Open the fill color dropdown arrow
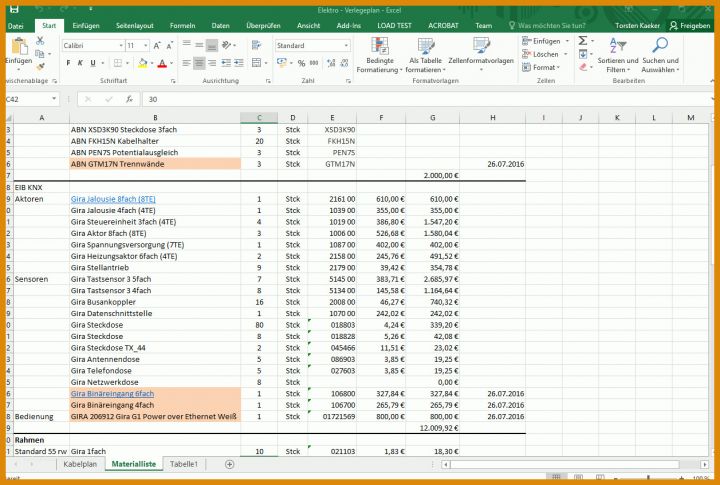 click(151, 63)
